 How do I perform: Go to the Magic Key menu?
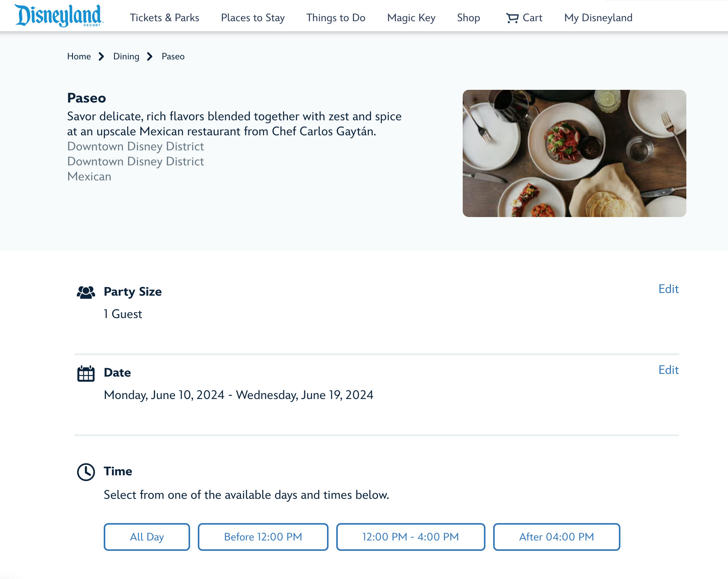click(411, 18)
